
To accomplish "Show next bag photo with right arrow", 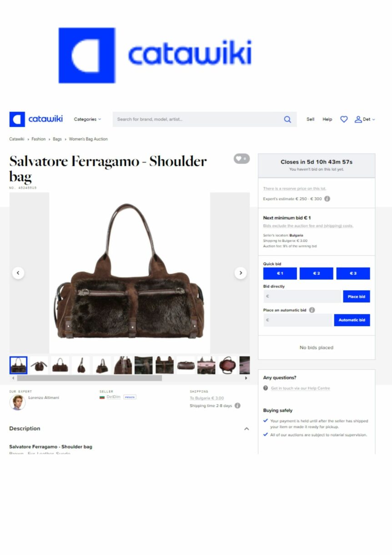I will (x=241, y=273).
